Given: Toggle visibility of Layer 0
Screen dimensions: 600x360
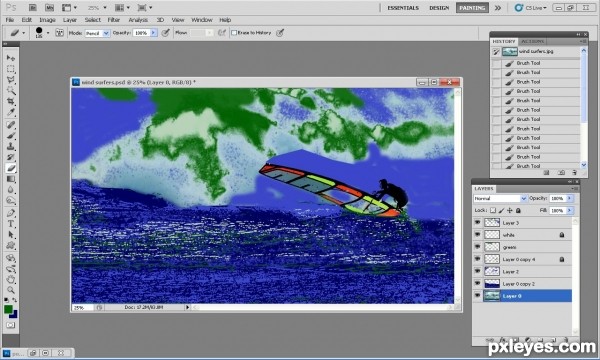Looking at the screenshot, I should pyautogui.click(x=477, y=296).
